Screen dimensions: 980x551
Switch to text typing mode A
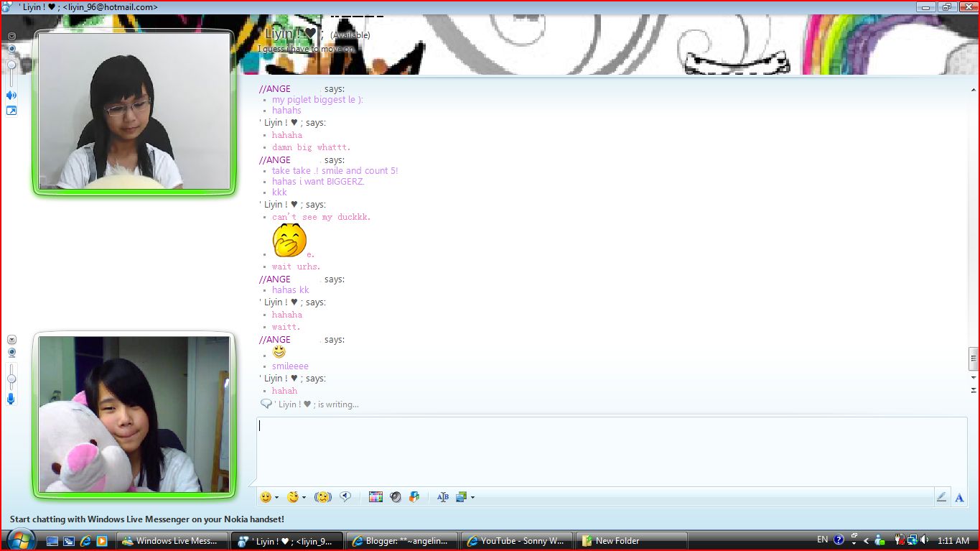[959, 496]
